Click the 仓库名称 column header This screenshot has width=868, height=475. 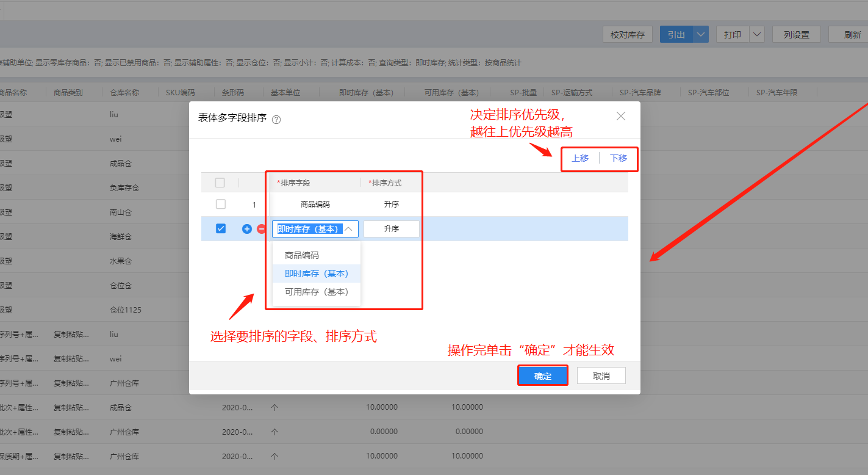click(124, 93)
